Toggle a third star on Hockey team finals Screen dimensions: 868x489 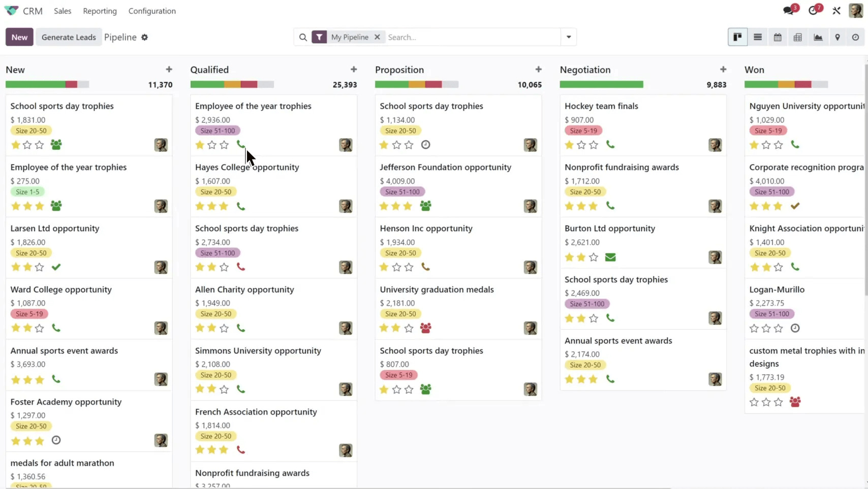(594, 145)
